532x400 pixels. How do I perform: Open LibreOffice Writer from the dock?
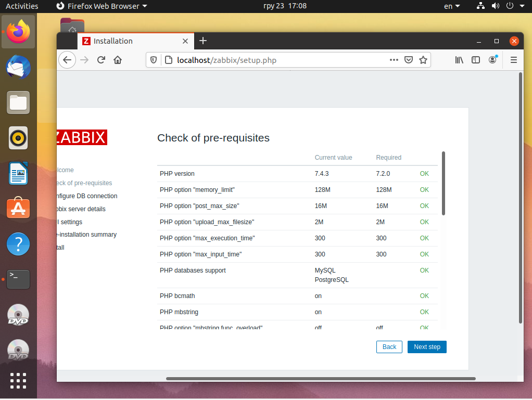coord(18,173)
